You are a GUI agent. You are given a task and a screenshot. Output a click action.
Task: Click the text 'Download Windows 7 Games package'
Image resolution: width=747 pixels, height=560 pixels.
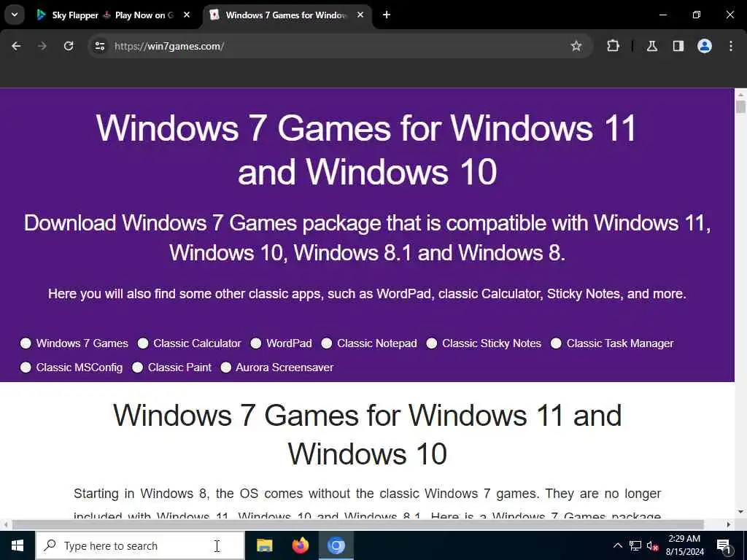coord(203,223)
